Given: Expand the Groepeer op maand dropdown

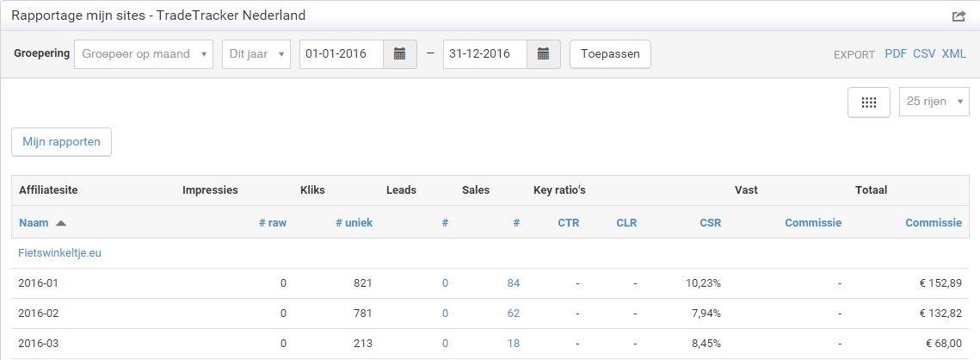Looking at the screenshot, I should [144, 54].
